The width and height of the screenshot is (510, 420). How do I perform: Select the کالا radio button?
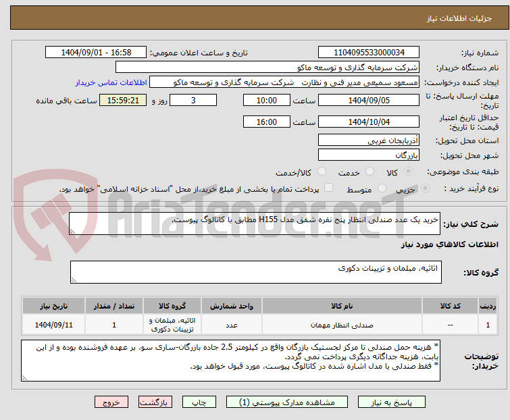[x=408, y=172]
